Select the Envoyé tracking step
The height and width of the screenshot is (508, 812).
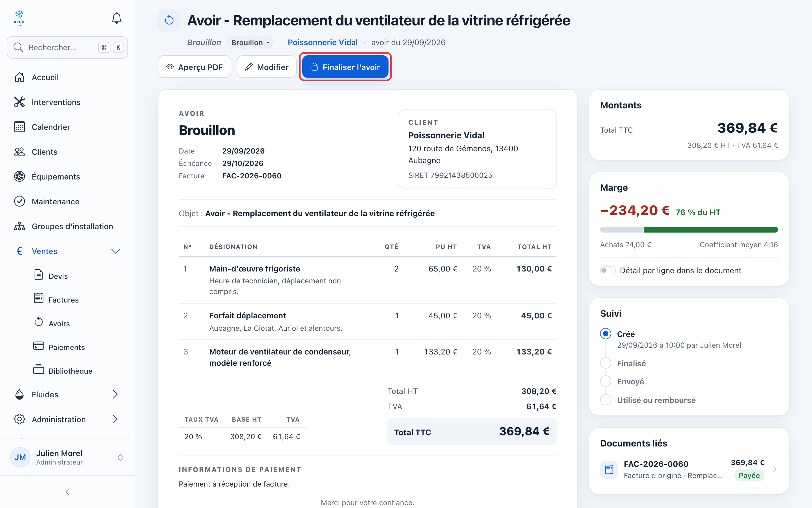click(606, 381)
